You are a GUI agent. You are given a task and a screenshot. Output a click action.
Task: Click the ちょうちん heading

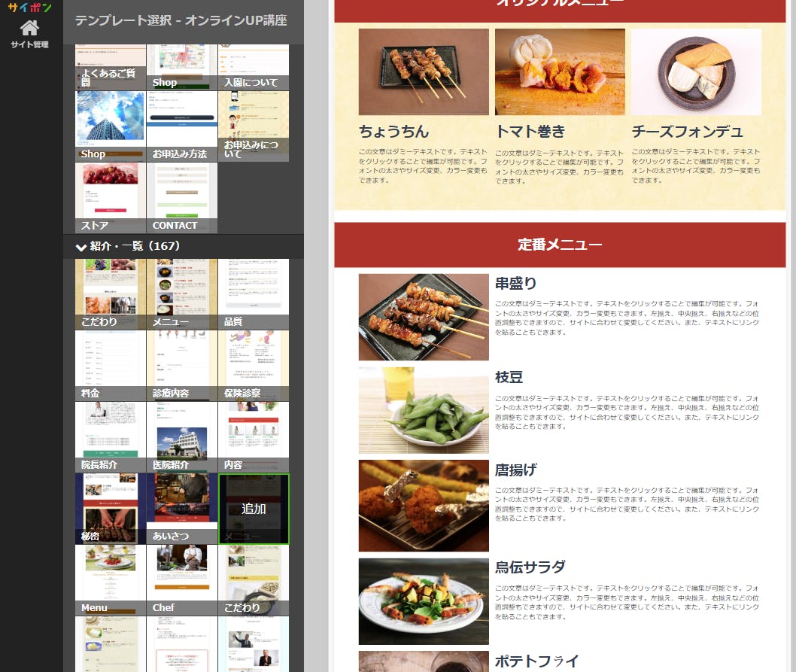tap(394, 132)
